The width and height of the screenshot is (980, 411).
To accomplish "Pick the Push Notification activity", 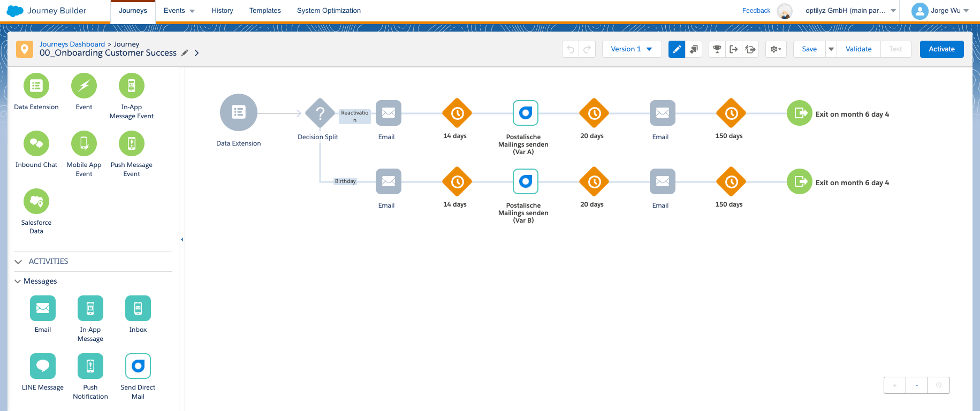I will click(x=90, y=366).
